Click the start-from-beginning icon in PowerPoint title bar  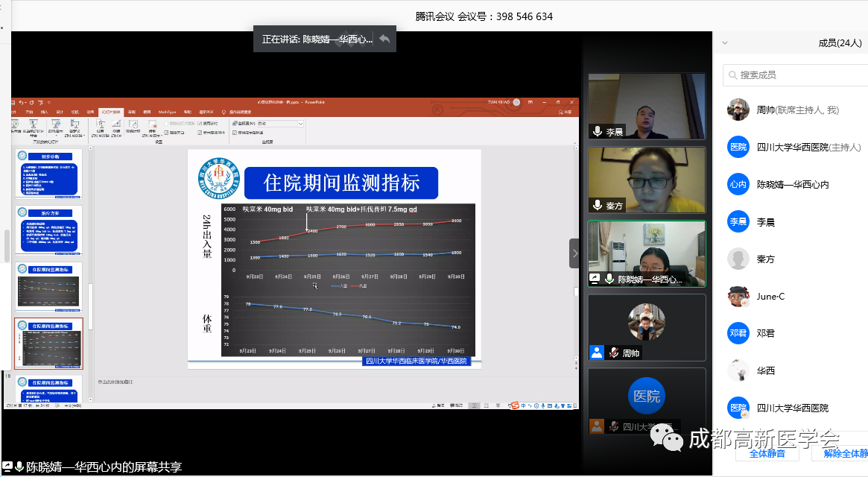40,103
